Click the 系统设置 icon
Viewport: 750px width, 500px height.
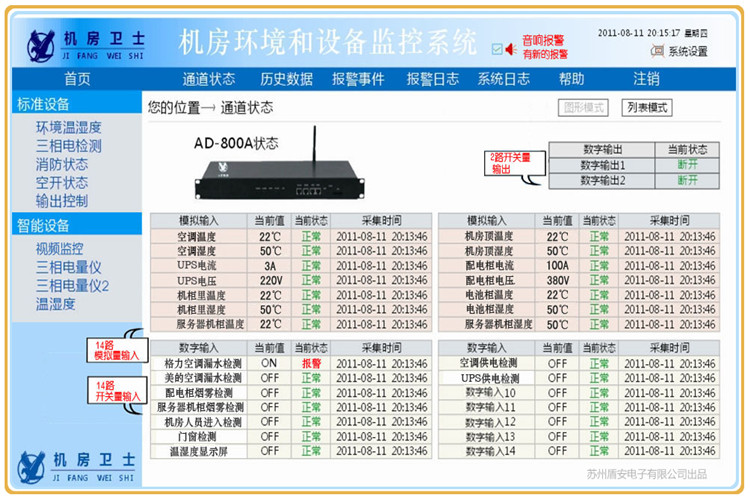pyautogui.click(x=659, y=51)
